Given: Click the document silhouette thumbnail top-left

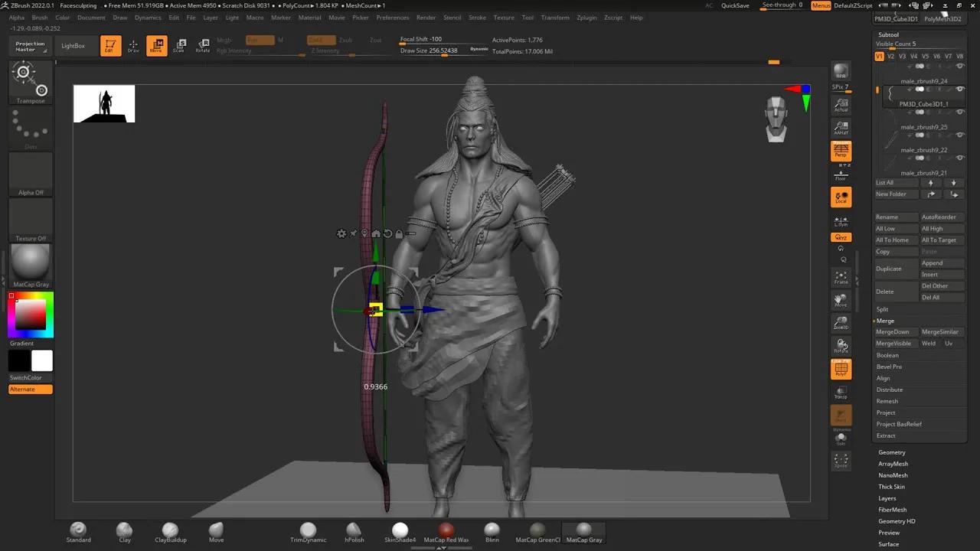Looking at the screenshot, I should 103,103.
